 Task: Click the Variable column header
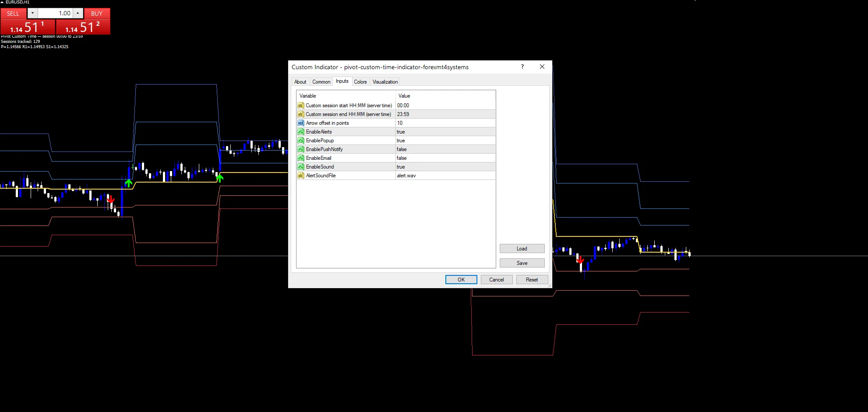click(x=346, y=96)
